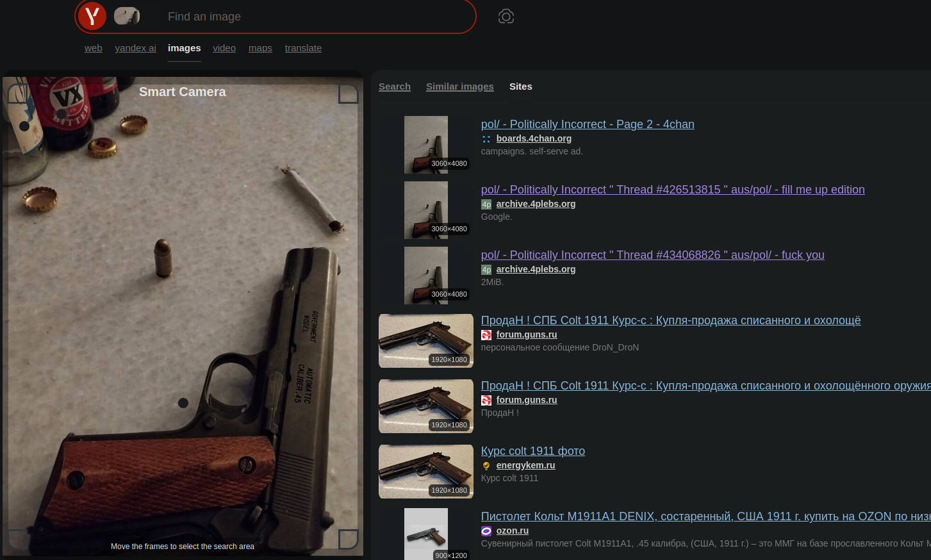This screenshot has width=931, height=560.
Task: Click the 'campaigns. self-serve ad.' snippet
Action: (532, 152)
